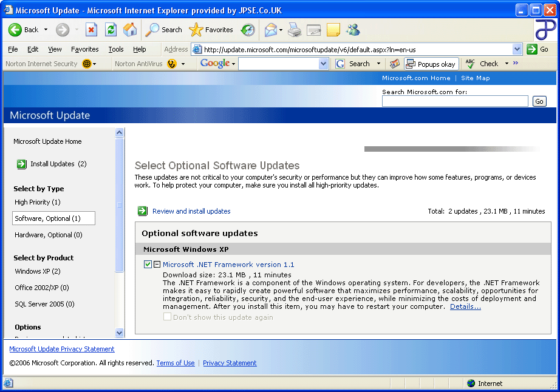Open the address bar dropdown
The height and width of the screenshot is (392, 560).
[x=517, y=49]
